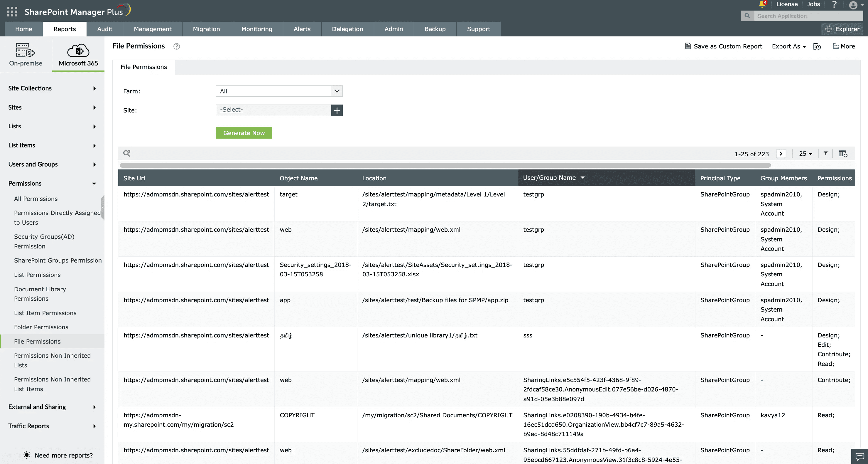
Task: Open Folder Permissions report
Action: point(41,327)
